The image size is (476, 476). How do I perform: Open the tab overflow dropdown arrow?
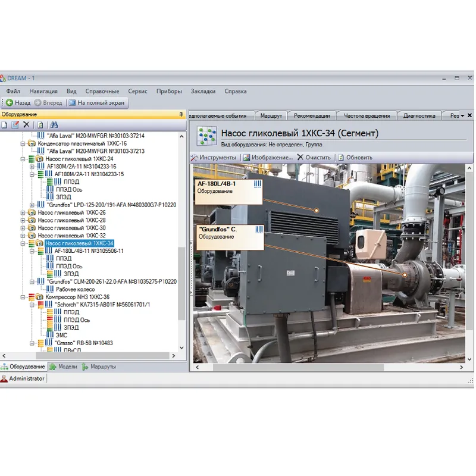coord(462,115)
